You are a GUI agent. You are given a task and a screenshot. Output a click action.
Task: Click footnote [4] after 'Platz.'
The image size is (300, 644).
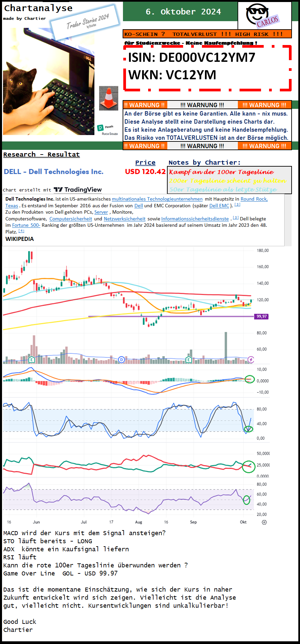pos(21,231)
